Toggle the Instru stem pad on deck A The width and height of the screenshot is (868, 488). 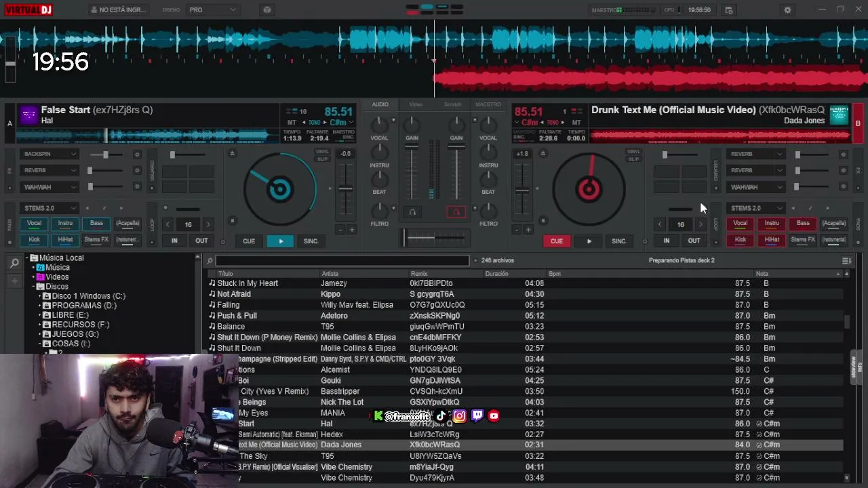coord(65,223)
